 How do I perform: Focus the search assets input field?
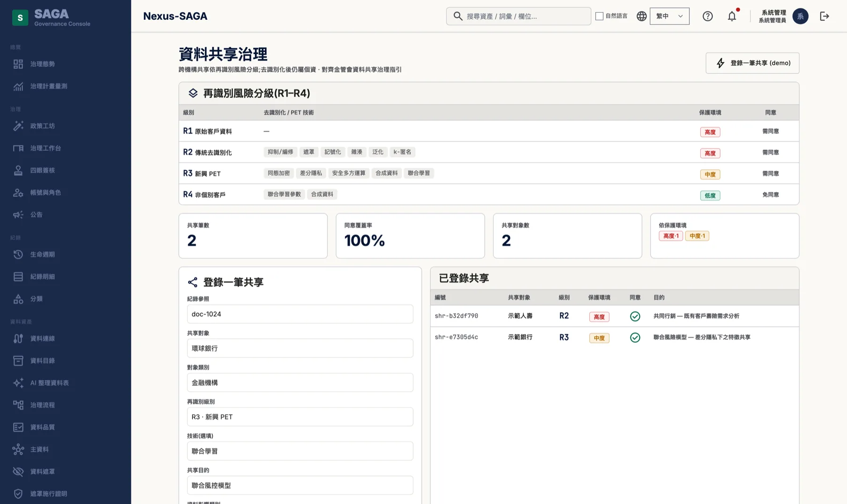pos(518,16)
